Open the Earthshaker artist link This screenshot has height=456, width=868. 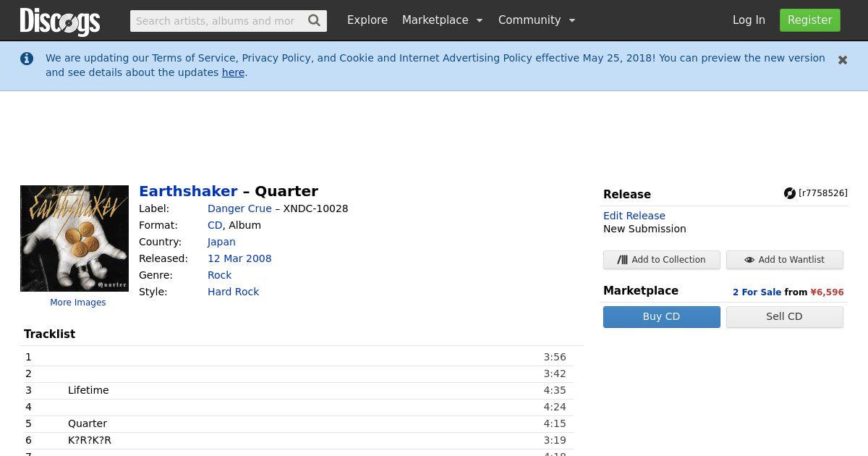tap(188, 191)
